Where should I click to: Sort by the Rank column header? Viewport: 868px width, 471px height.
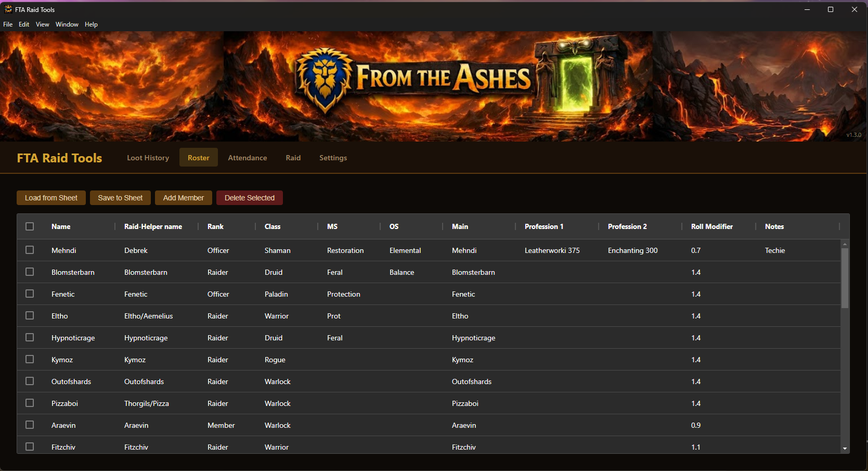click(x=215, y=226)
